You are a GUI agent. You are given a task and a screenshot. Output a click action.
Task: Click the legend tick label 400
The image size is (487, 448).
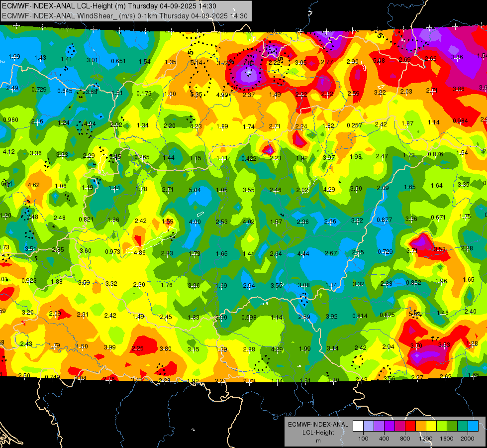click(384, 439)
